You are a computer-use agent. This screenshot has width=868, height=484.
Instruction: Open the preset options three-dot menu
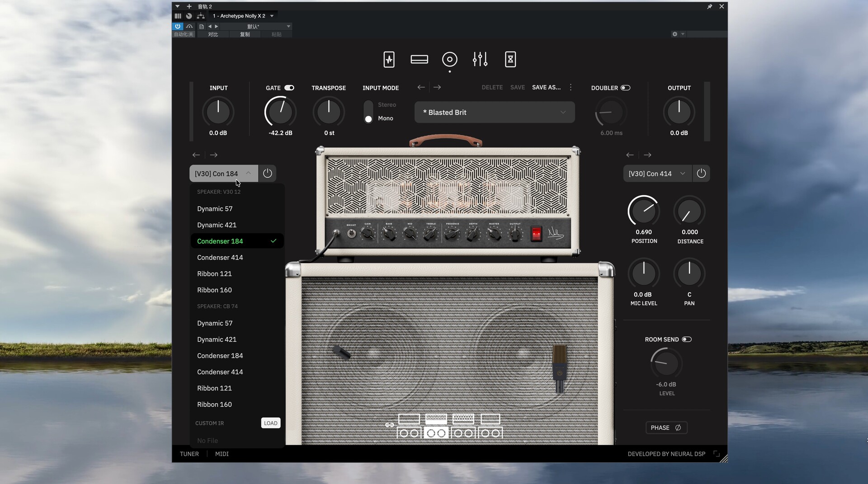pos(571,87)
